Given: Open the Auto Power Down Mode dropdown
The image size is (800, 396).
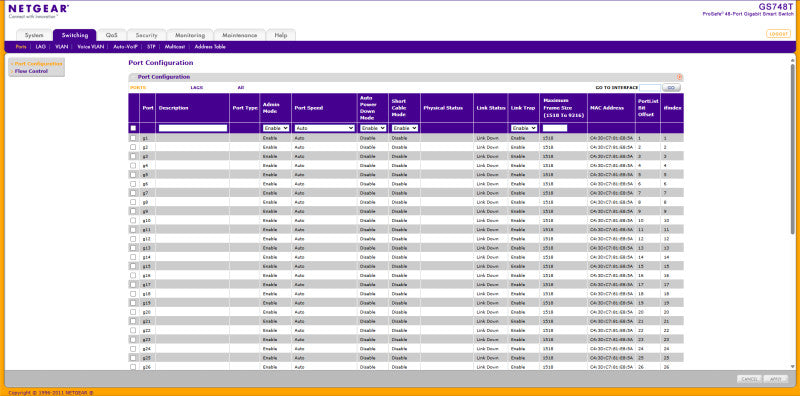Looking at the screenshot, I should point(373,128).
